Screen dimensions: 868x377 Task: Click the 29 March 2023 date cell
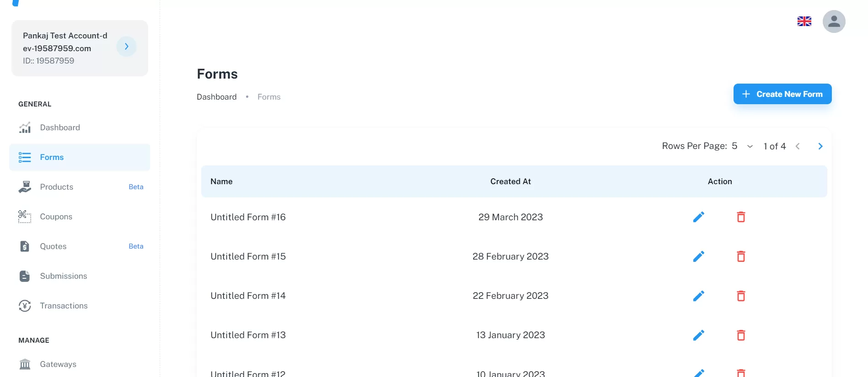[510, 217]
